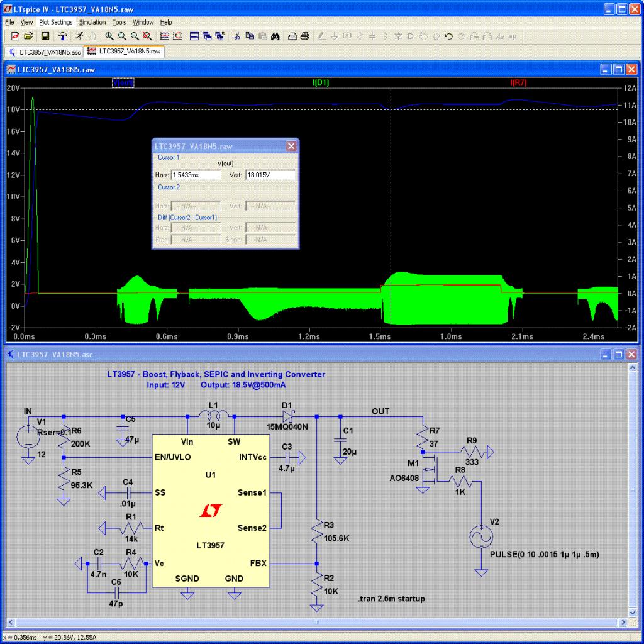Close the cursor readout dialog
This screenshot has height=644, width=644.
291,146
